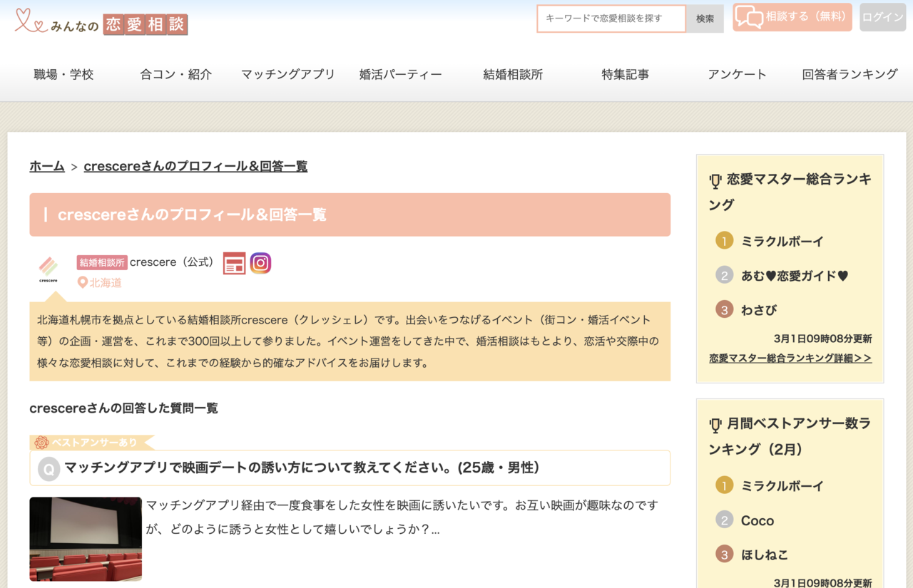Viewport: 913px width, 588px height.
Task: Focus the keyword search input field
Action: click(x=611, y=19)
